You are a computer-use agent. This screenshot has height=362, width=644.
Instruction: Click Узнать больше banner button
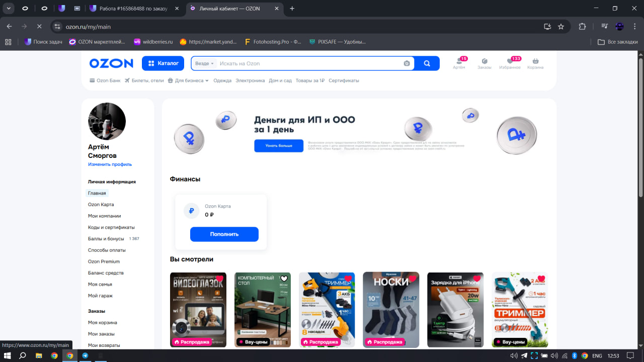pos(279,146)
